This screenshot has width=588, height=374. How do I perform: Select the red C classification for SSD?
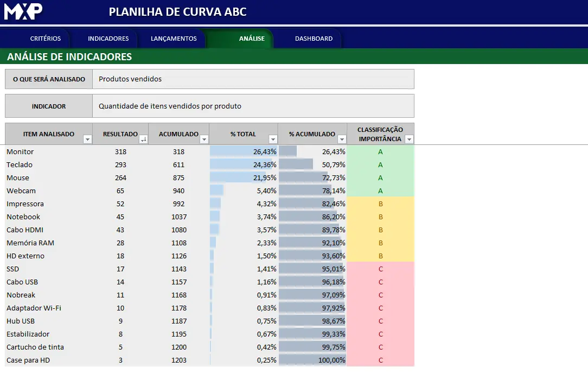[380, 269]
